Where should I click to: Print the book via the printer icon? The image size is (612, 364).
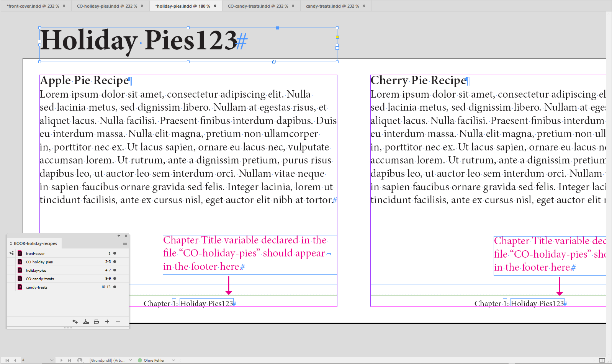click(97, 322)
